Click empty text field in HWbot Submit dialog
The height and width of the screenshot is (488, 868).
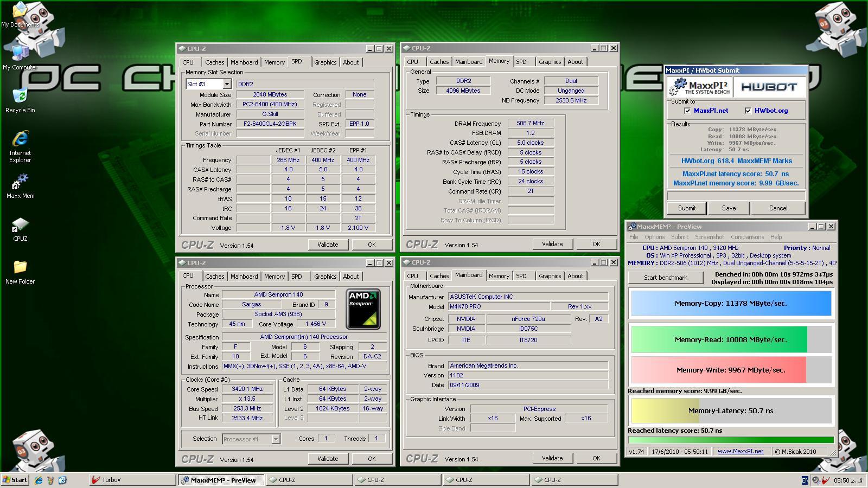click(x=735, y=196)
